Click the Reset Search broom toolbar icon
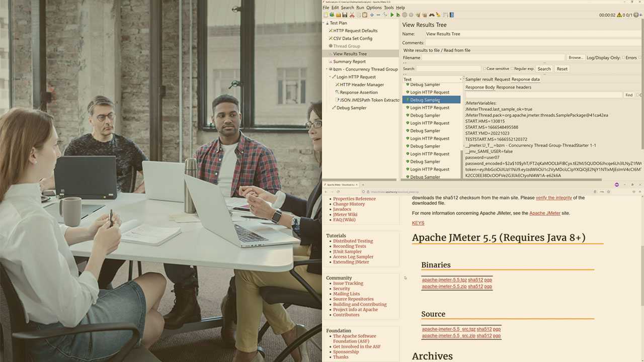 point(438,15)
